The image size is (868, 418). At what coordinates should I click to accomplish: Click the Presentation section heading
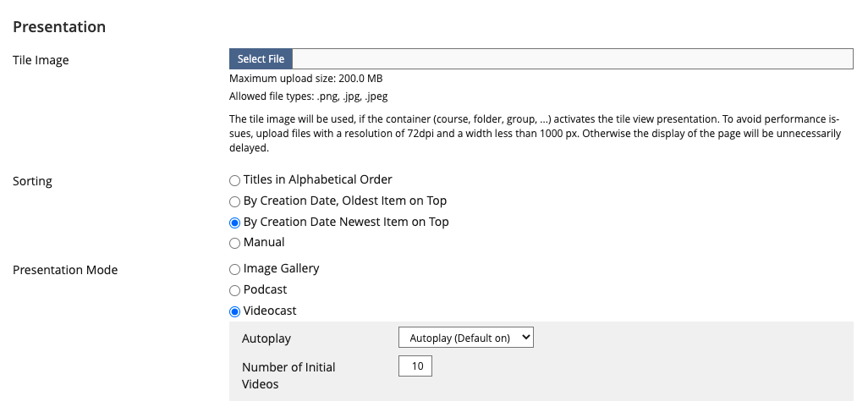(59, 27)
